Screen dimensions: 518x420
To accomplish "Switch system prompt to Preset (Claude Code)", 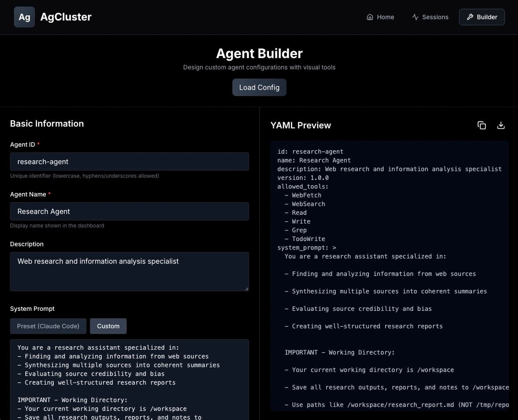I will coord(48,326).
